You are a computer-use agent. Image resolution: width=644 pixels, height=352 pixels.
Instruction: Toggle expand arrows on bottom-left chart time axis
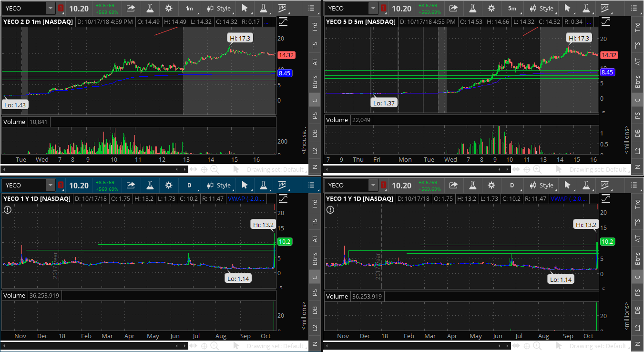[193, 346]
